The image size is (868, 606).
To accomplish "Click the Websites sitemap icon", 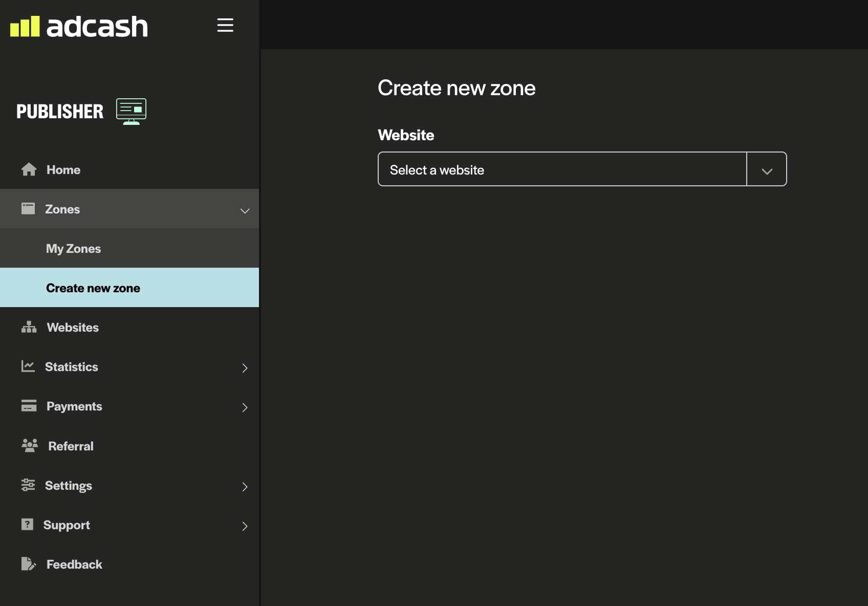I will [x=29, y=327].
